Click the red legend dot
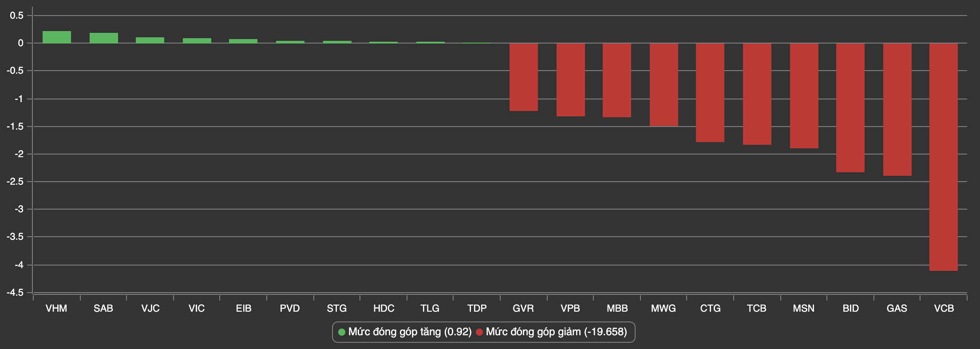The height and width of the screenshot is (349, 980). 479,332
